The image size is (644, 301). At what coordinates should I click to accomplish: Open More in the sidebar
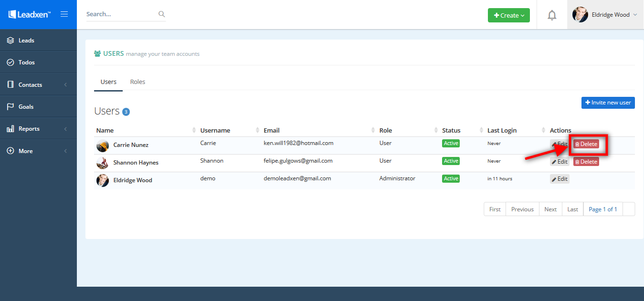point(38,151)
